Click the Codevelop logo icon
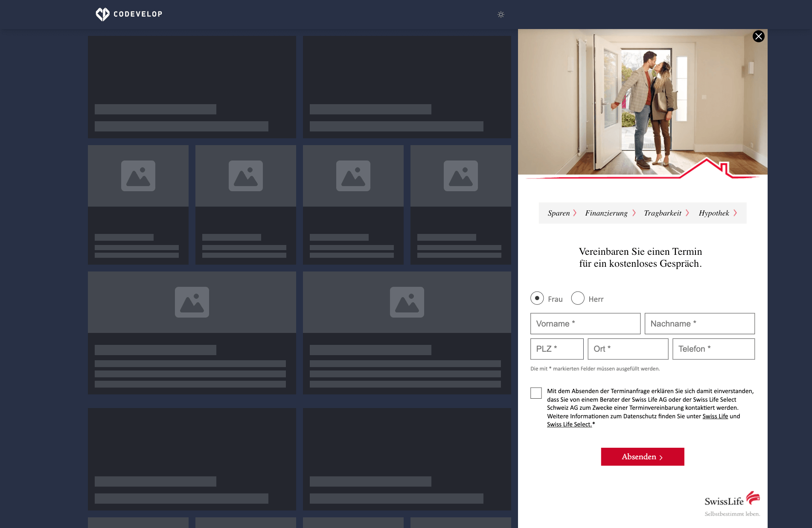 pyautogui.click(x=102, y=14)
